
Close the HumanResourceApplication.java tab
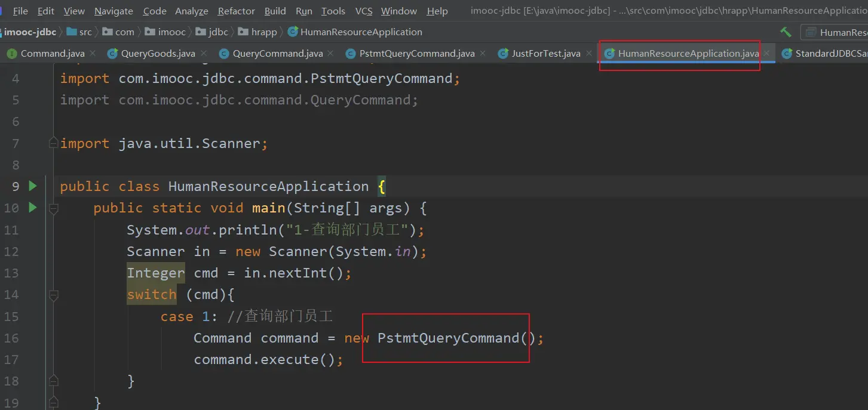click(767, 54)
